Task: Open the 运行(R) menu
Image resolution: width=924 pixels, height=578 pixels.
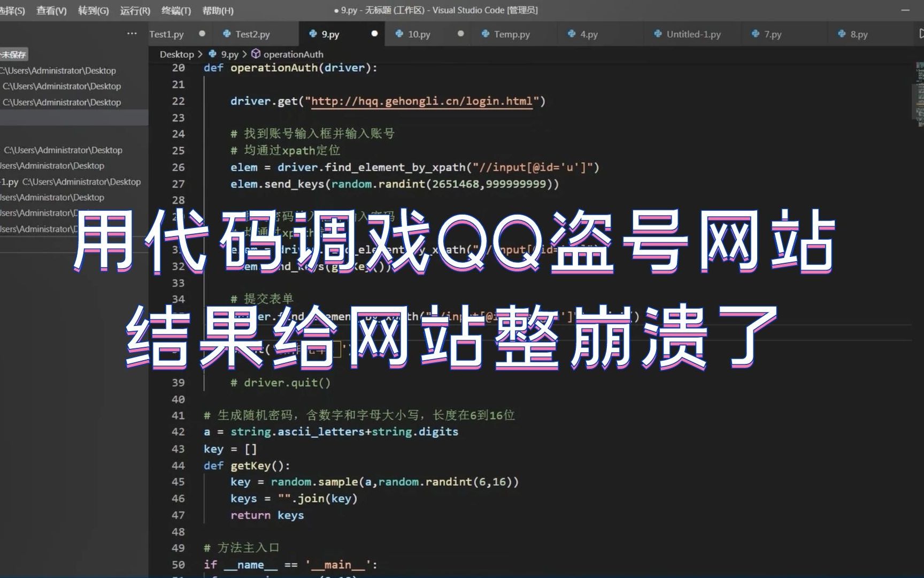Action: (x=135, y=10)
